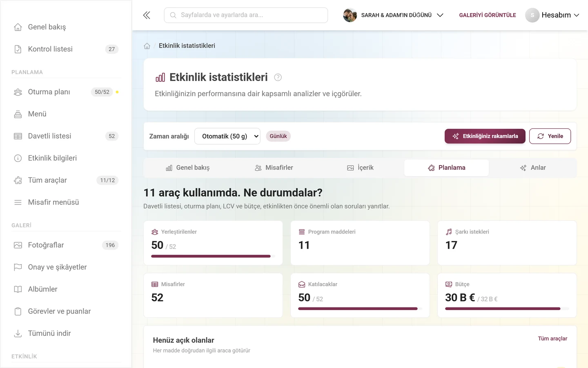This screenshot has width=588, height=368.
Task: Click the Genel bakış home icon in sidebar
Action: pyautogui.click(x=18, y=27)
